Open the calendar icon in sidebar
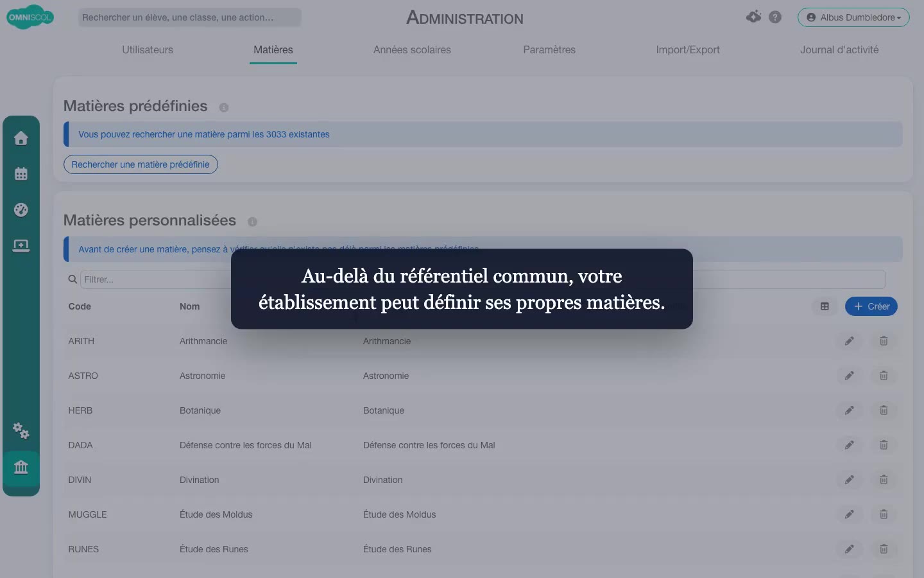 pos(21,173)
